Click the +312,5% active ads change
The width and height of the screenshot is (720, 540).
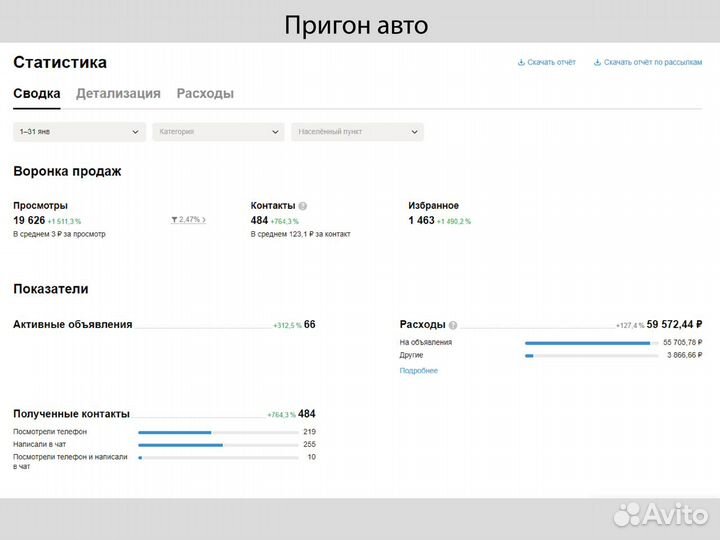point(287,326)
